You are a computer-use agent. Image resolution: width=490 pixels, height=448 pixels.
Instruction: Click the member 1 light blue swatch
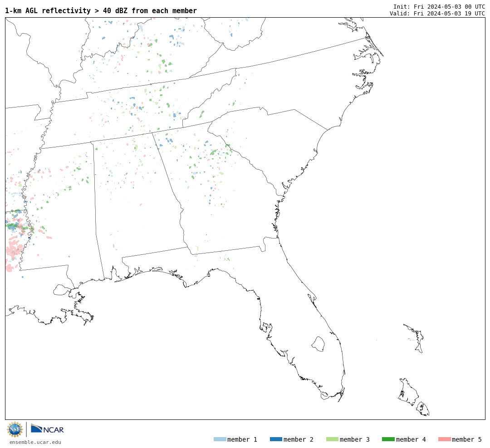click(x=220, y=439)
